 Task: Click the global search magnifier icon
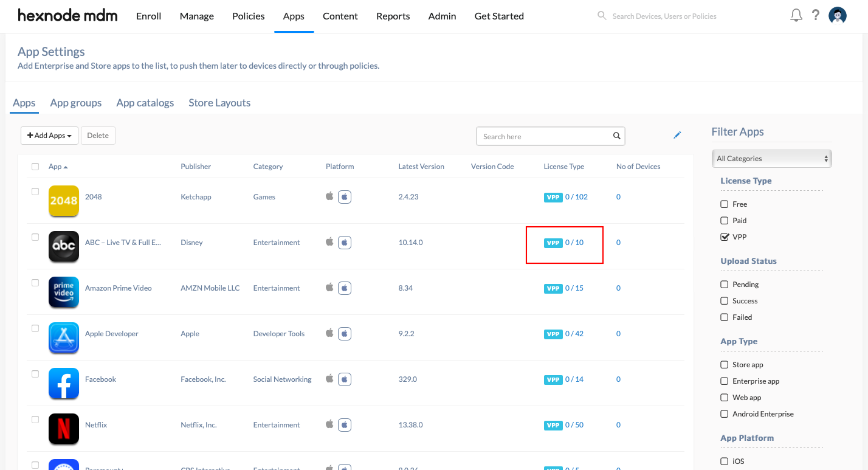pyautogui.click(x=602, y=16)
